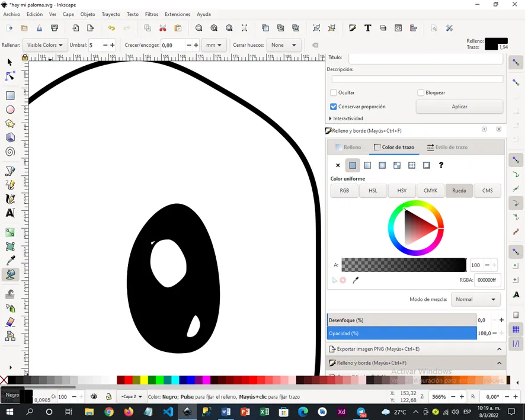Open the Filtros menu
Viewport: 525px width, 420px height.
(151, 14)
